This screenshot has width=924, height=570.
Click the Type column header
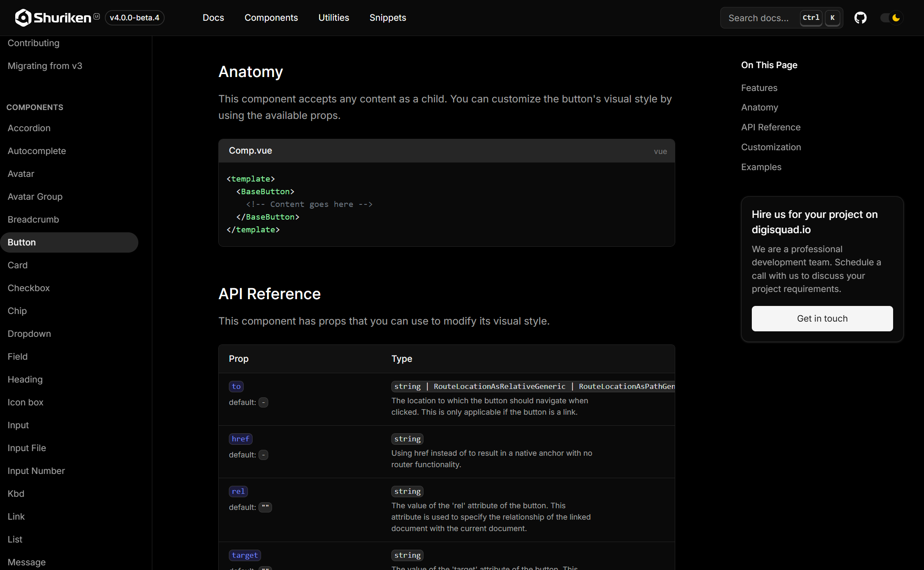(x=401, y=359)
